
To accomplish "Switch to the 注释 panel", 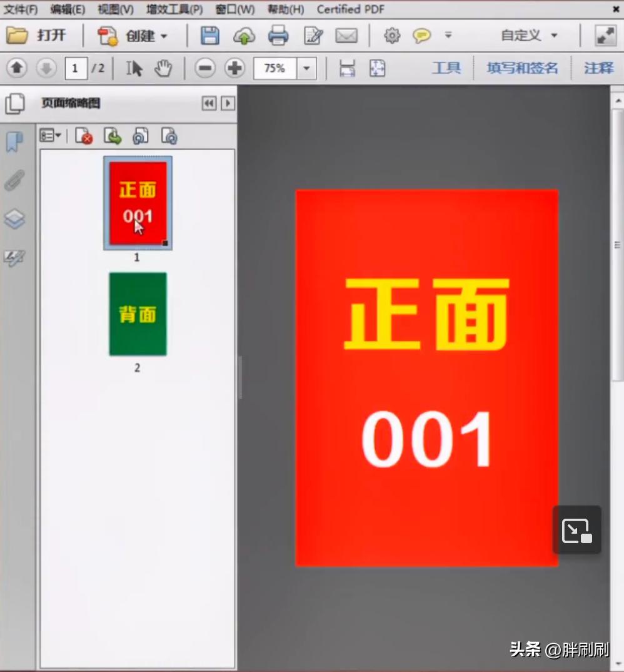I will [598, 68].
